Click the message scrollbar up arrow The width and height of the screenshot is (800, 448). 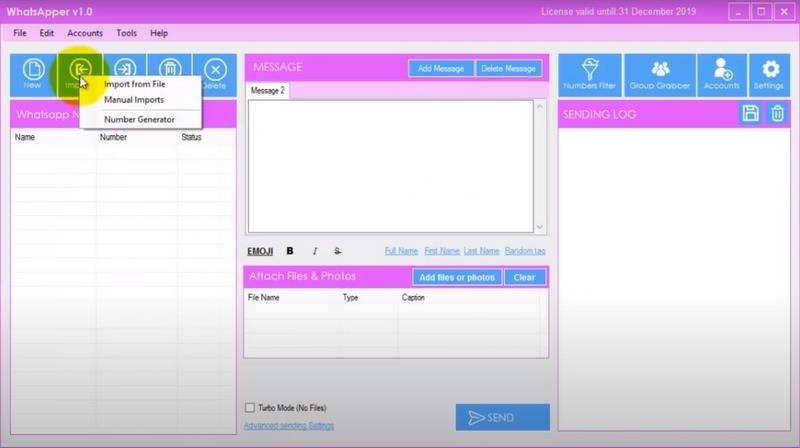[x=540, y=106]
